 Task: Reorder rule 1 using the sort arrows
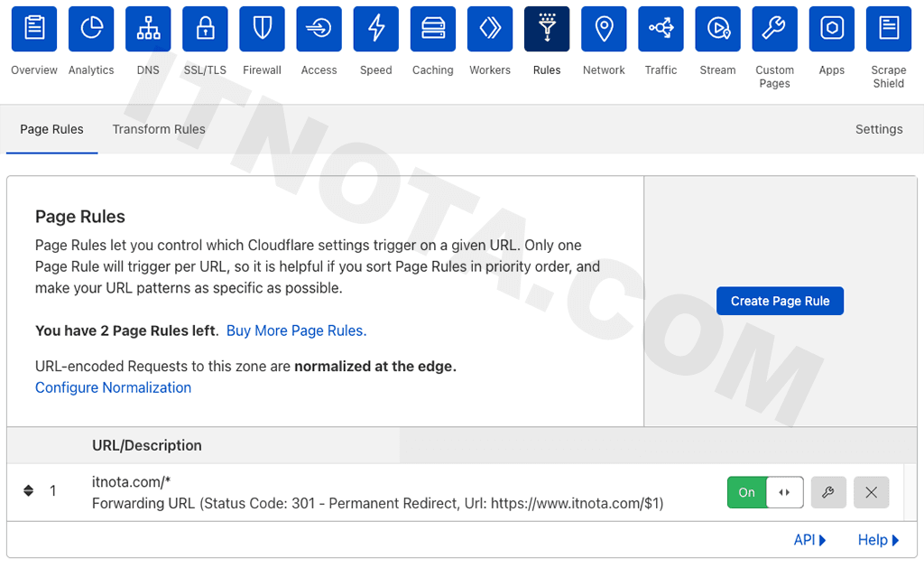point(28,490)
